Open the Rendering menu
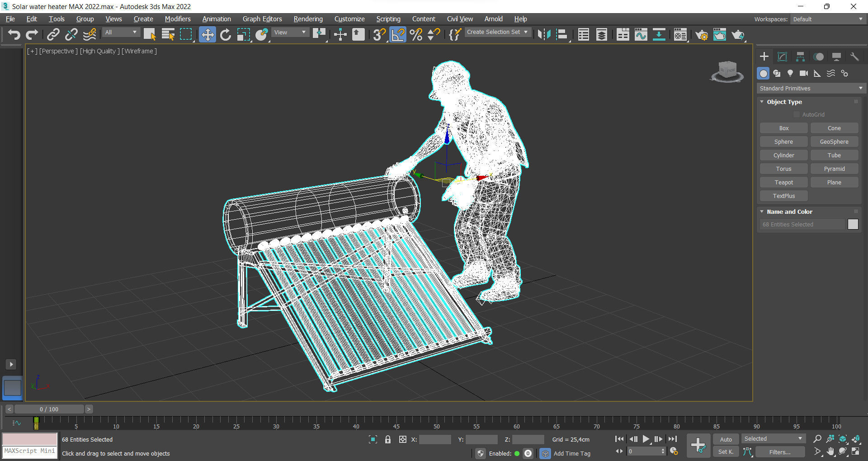The image size is (868, 461). click(x=308, y=19)
